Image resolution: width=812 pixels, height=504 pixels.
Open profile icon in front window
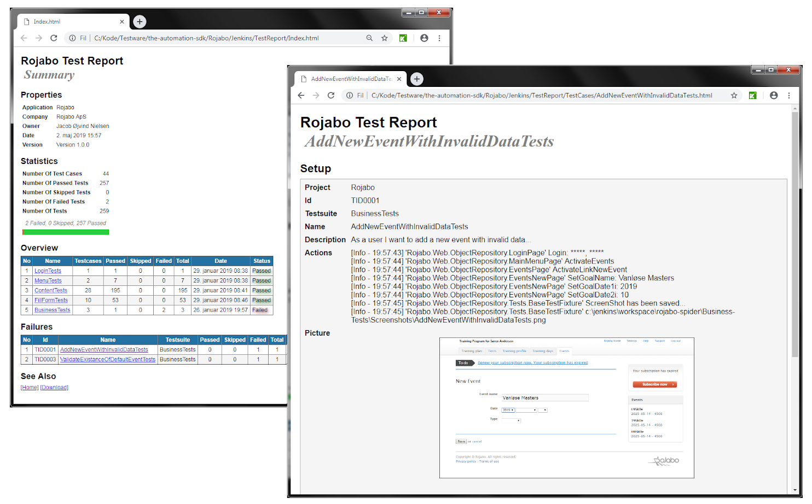[774, 95]
